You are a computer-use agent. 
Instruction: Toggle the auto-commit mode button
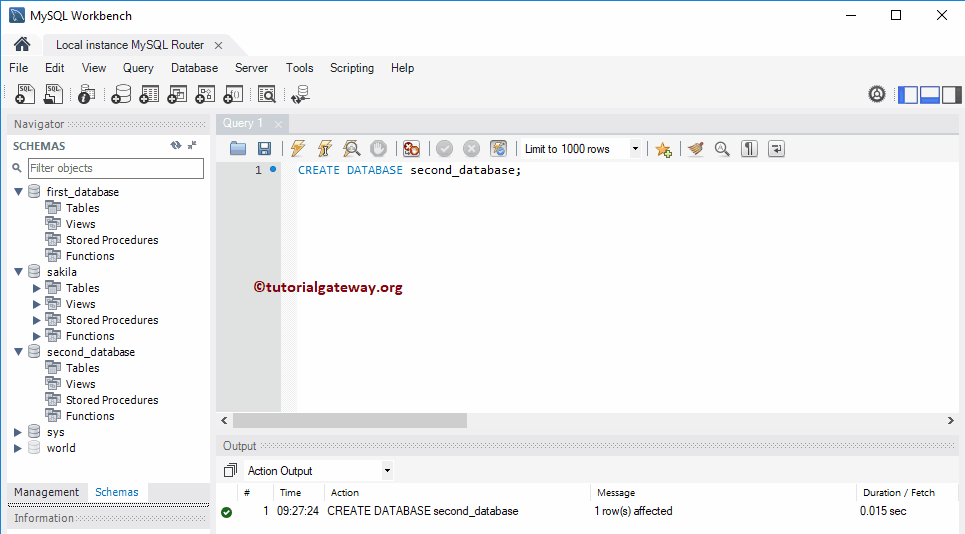(499, 148)
